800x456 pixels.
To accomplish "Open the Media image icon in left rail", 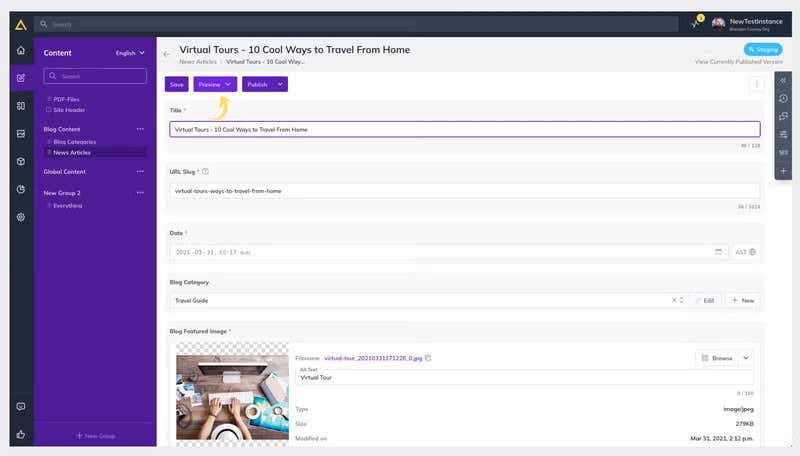I will click(x=20, y=133).
